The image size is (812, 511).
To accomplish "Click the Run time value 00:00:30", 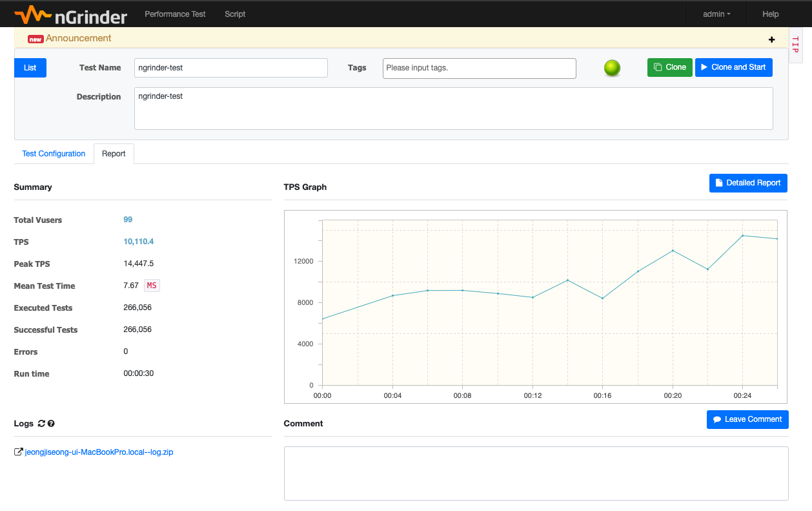I will [x=138, y=373].
